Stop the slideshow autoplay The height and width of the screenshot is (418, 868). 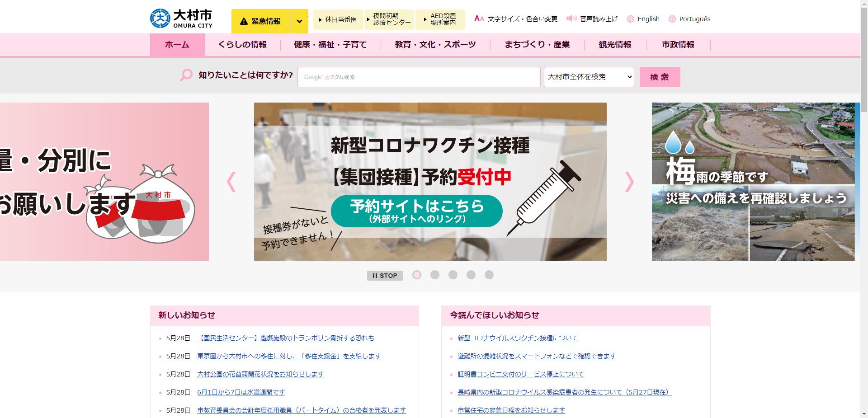pyautogui.click(x=385, y=275)
